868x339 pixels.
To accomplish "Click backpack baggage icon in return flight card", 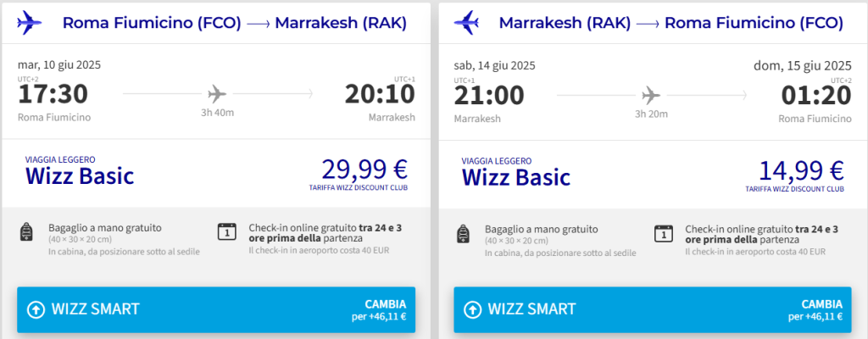I will point(463,233).
